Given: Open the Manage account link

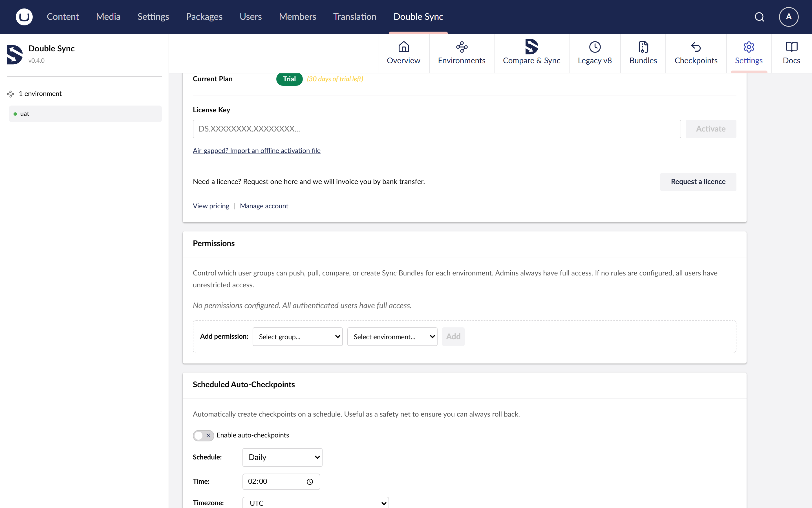Looking at the screenshot, I should pos(264,206).
